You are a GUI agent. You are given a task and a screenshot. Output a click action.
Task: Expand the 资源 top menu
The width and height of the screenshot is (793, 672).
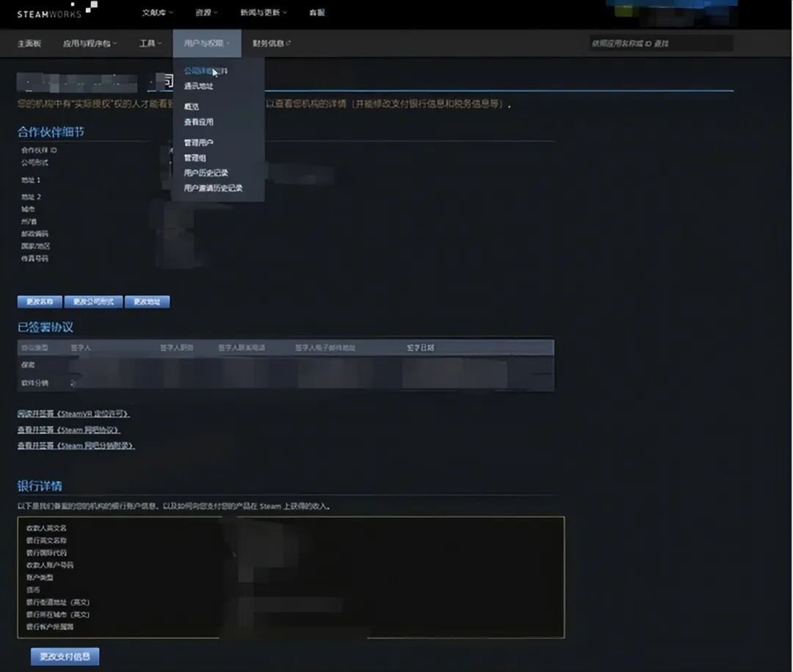(206, 12)
